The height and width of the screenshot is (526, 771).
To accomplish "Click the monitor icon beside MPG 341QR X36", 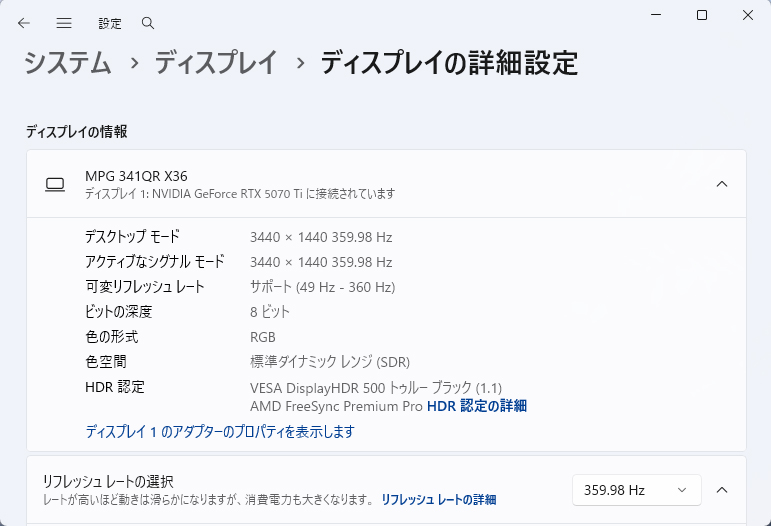I will point(55,184).
